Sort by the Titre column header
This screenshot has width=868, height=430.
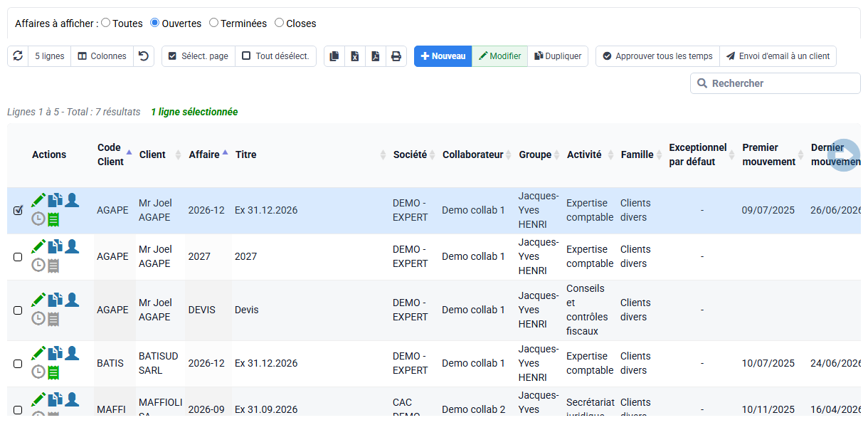(x=310, y=154)
